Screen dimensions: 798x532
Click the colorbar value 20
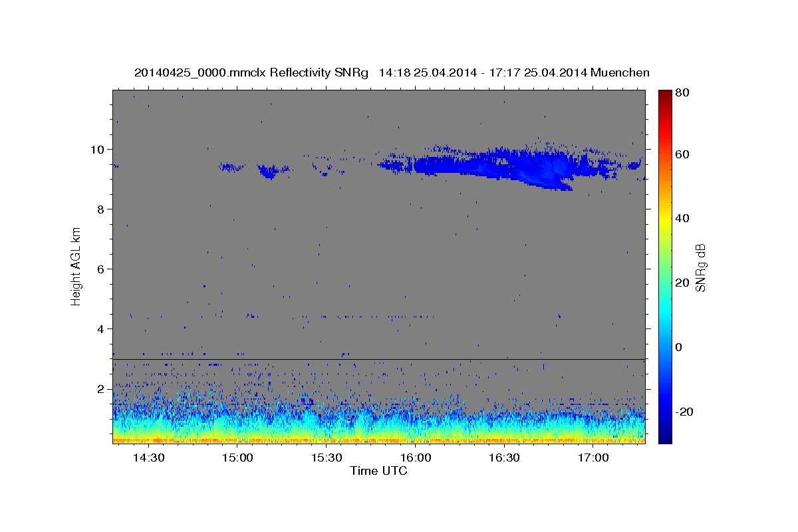[683, 283]
